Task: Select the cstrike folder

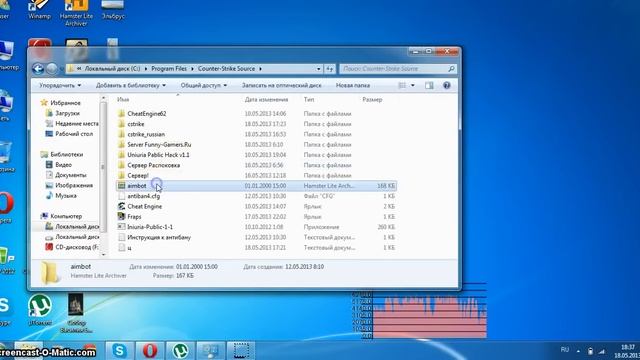Action: coord(136,124)
